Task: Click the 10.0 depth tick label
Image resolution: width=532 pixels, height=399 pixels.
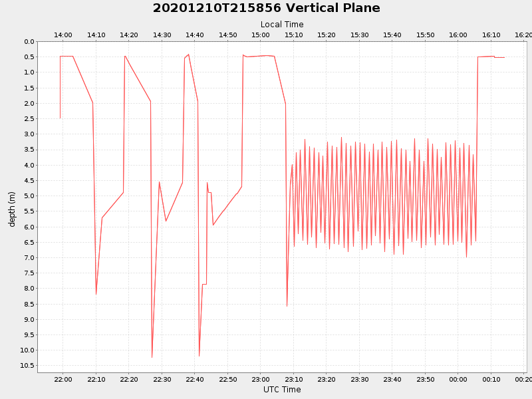Action: click(27, 350)
